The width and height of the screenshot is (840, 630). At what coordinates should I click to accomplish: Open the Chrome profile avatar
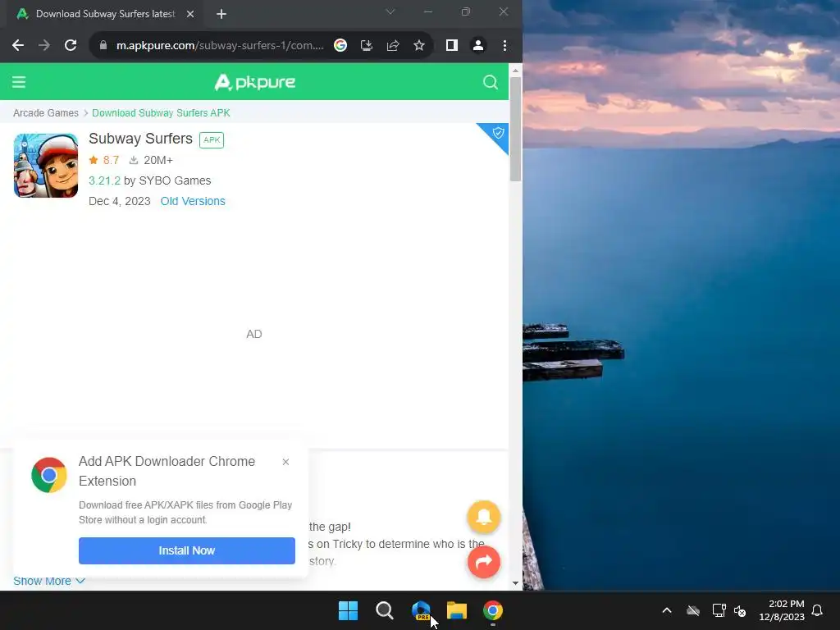478,46
